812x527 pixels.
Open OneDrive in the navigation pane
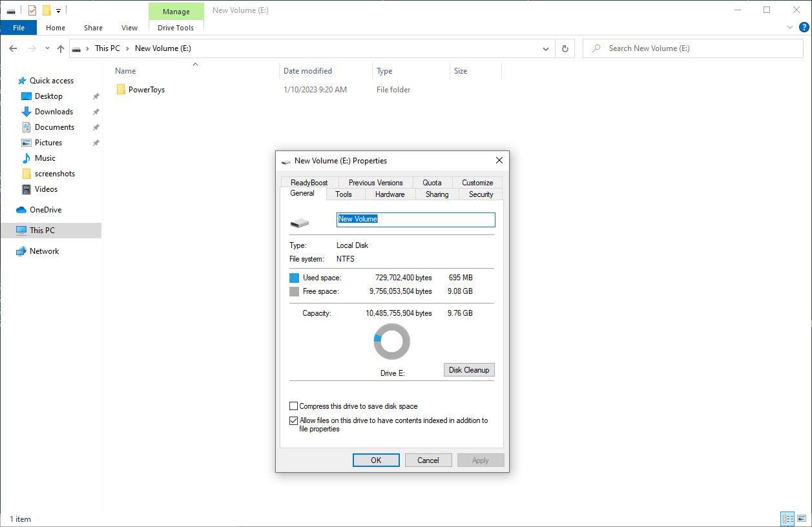pyautogui.click(x=45, y=210)
